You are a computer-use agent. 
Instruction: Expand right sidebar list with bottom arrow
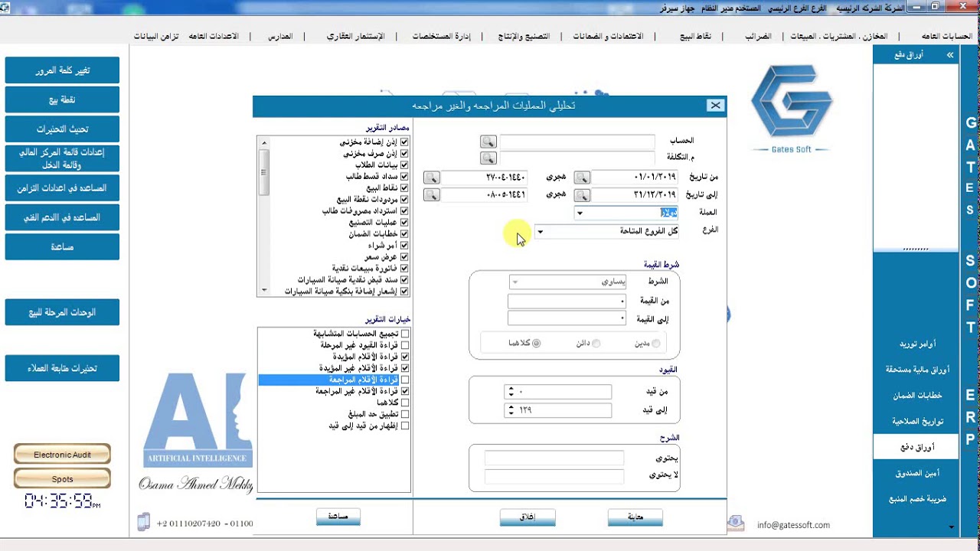951,527
